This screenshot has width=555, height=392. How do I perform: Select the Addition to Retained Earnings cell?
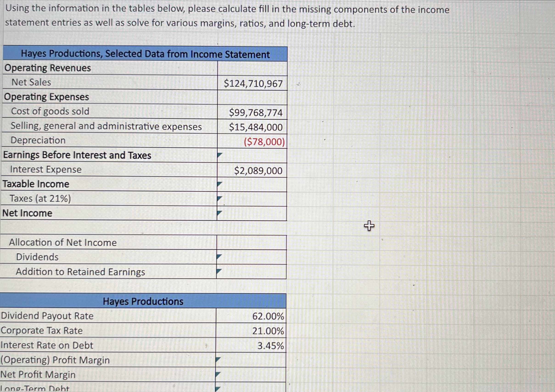[252, 272]
